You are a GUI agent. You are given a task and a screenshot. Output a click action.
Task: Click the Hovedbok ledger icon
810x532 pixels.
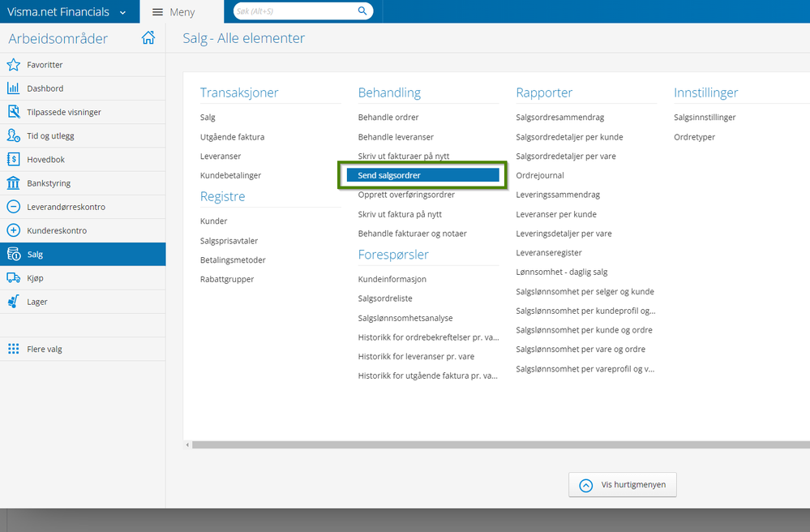click(14, 159)
